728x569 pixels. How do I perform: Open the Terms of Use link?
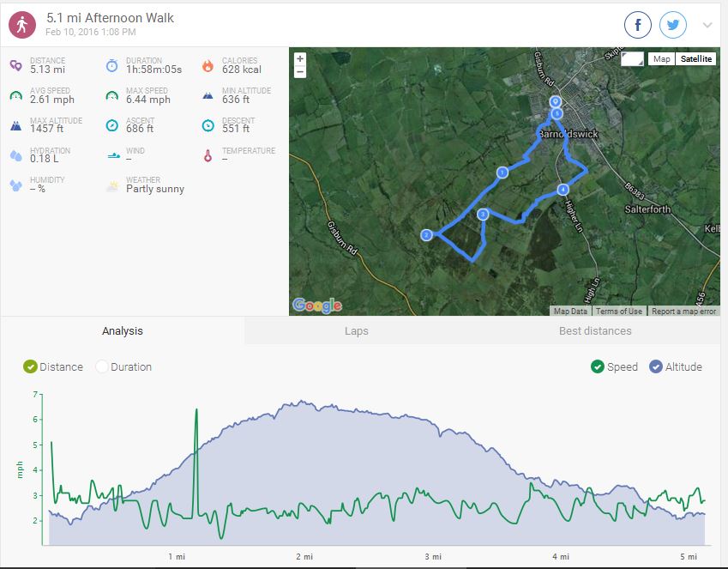(618, 312)
